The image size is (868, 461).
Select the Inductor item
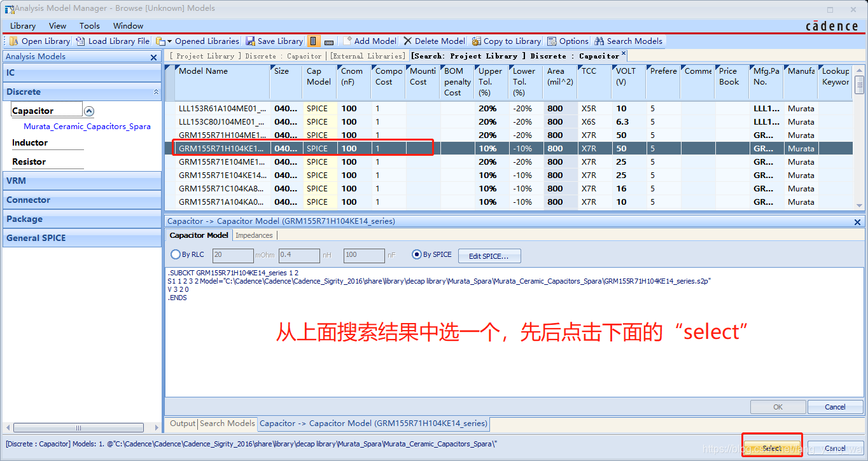[x=30, y=142]
